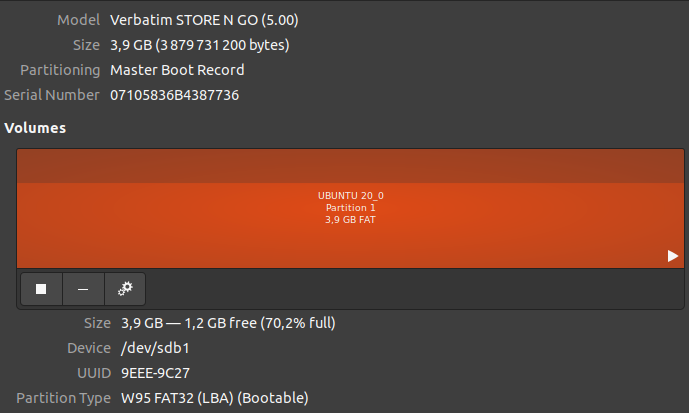This screenshot has width=689, height=413.
Task: Delete the selected partition using minus button
Action: pyautogui.click(x=83, y=289)
